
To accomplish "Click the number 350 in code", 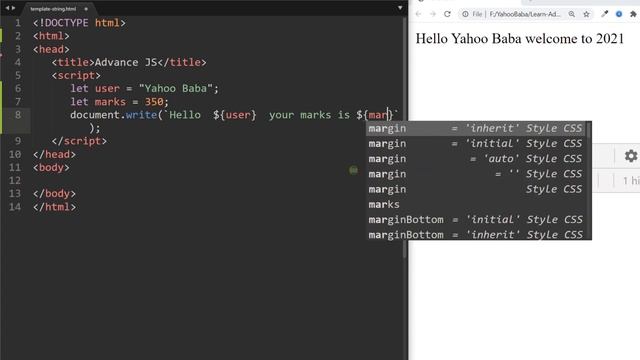I will (x=154, y=102).
